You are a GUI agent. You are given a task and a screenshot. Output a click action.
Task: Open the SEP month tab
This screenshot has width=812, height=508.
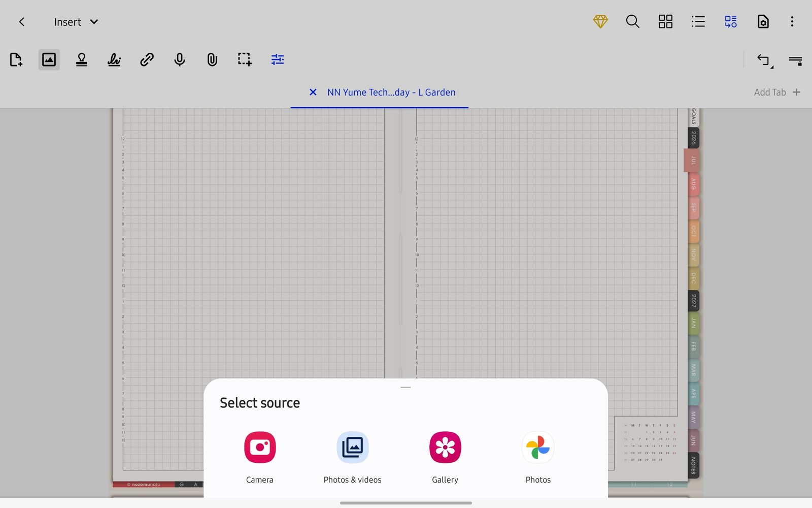(693, 208)
